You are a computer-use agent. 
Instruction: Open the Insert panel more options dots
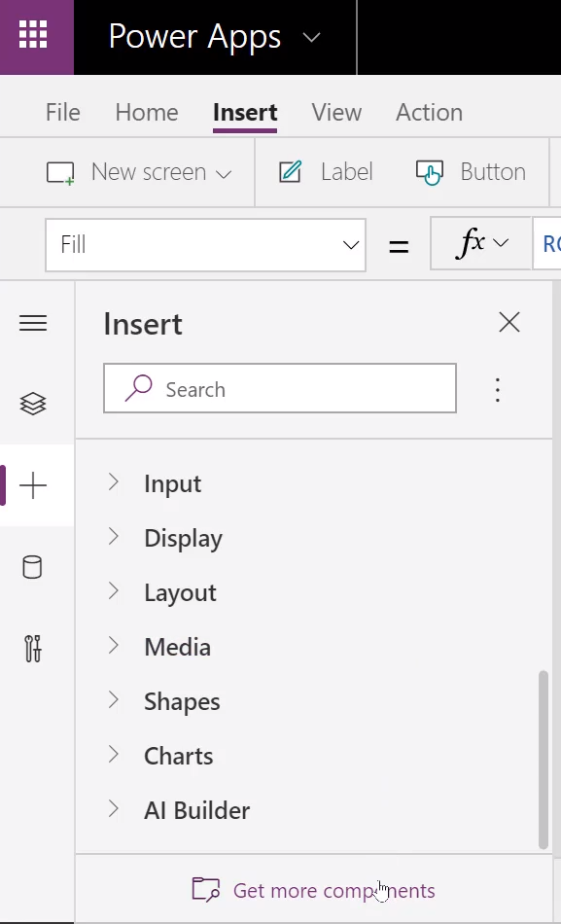498,390
